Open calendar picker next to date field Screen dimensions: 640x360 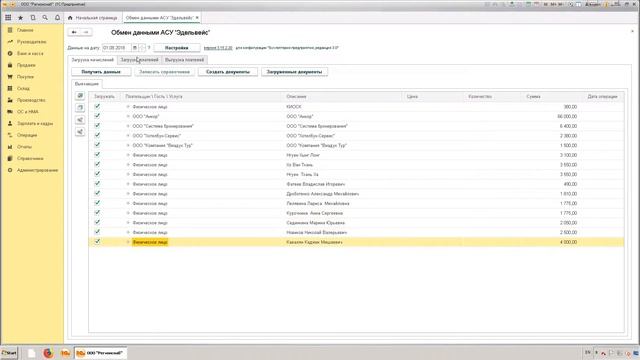[135, 48]
